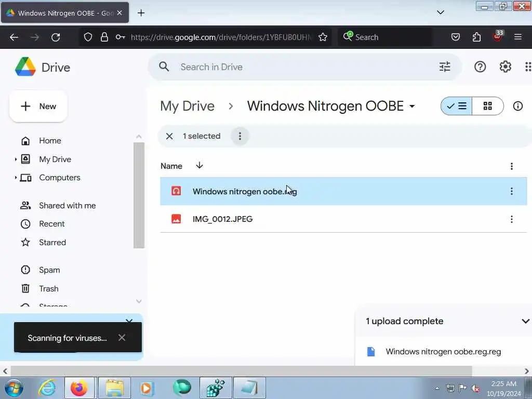Click the magnifier icon in Drive search
Image resolution: width=532 pixels, height=399 pixels.
[x=164, y=67]
